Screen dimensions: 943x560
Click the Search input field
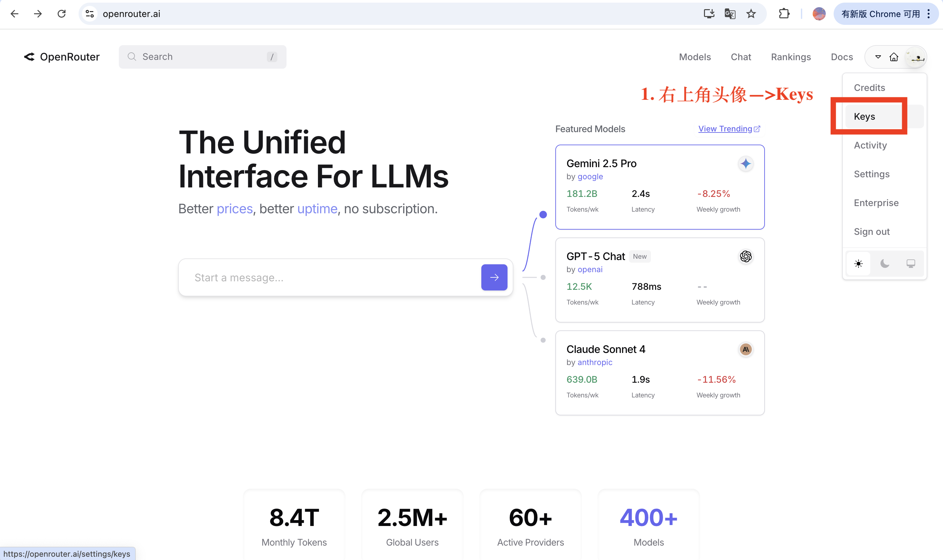(x=202, y=57)
